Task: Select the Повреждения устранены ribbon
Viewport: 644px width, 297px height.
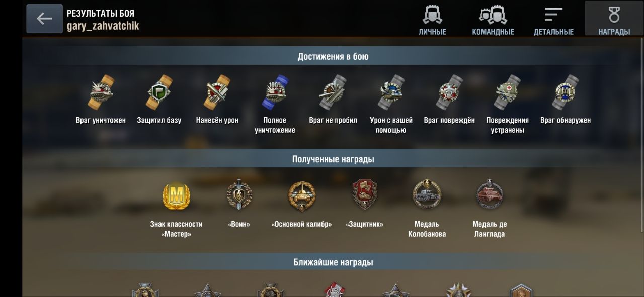Action: click(507, 92)
